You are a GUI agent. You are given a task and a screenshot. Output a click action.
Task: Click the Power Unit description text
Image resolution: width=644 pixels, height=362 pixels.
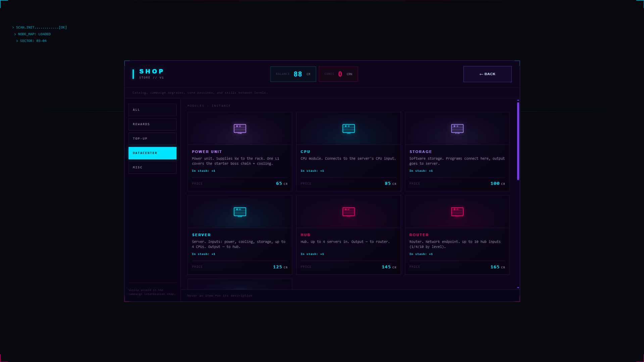point(236,161)
